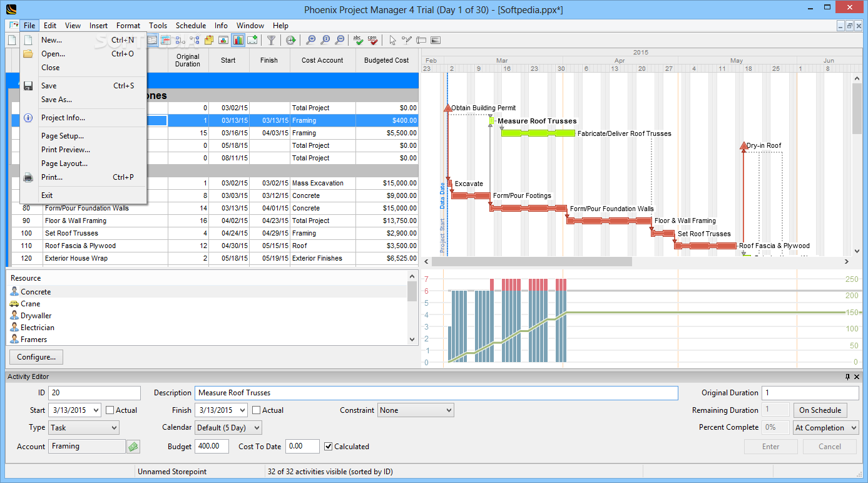Select the Framers resource
This screenshot has width=868, height=483.
(x=34, y=340)
